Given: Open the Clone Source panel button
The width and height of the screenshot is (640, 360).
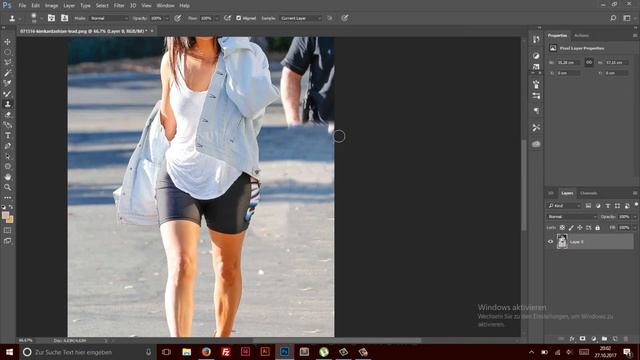Looking at the screenshot, I should [64, 18].
